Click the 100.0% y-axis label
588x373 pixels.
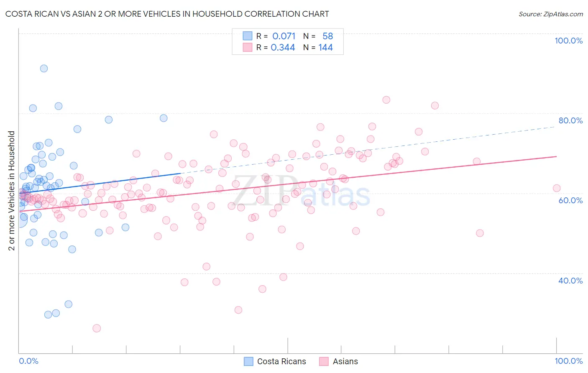(x=568, y=41)
